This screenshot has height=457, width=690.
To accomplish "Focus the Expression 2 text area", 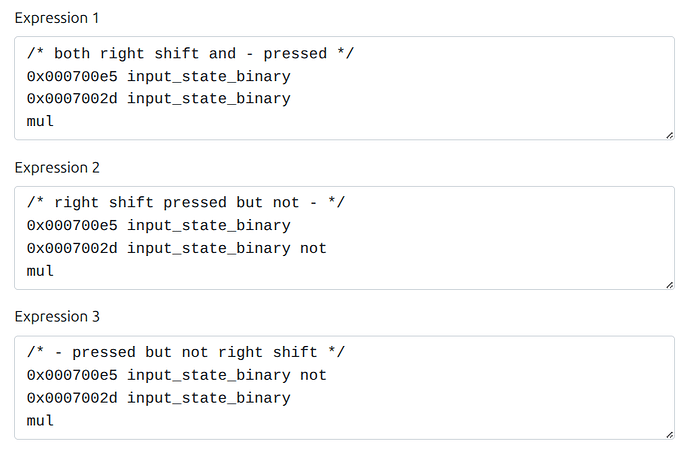I will click(x=345, y=238).
